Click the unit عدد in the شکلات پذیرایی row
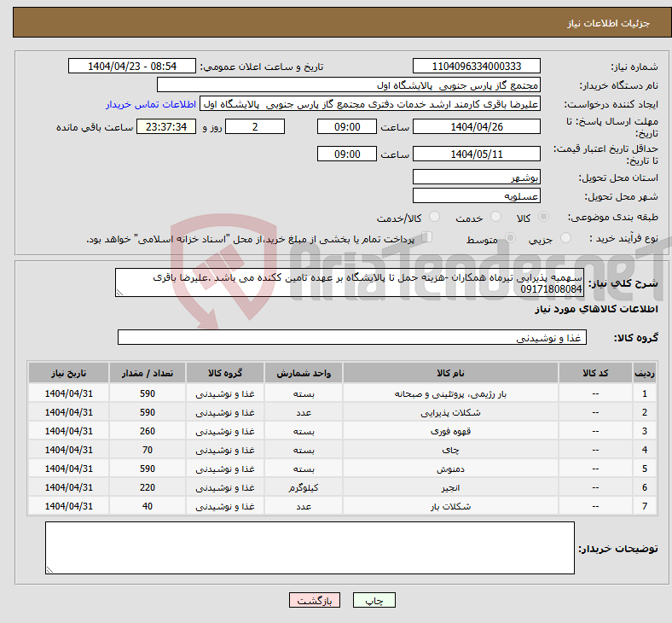The image size is (672, 623). coord(304,412)
